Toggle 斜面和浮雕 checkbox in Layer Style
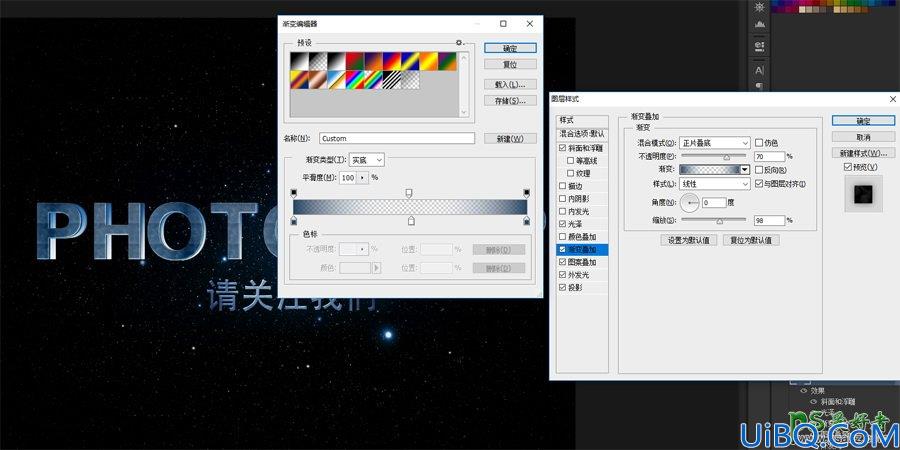 [562, 148]
